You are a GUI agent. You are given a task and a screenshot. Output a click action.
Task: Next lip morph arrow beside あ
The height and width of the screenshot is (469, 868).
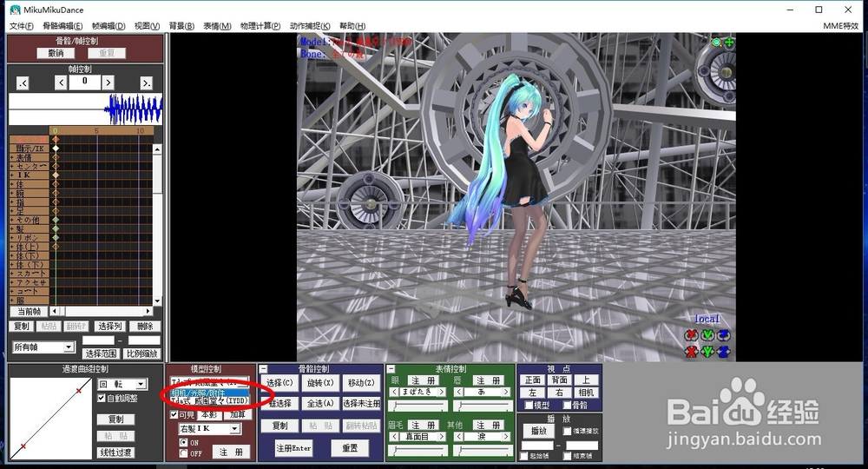point(506,392)
